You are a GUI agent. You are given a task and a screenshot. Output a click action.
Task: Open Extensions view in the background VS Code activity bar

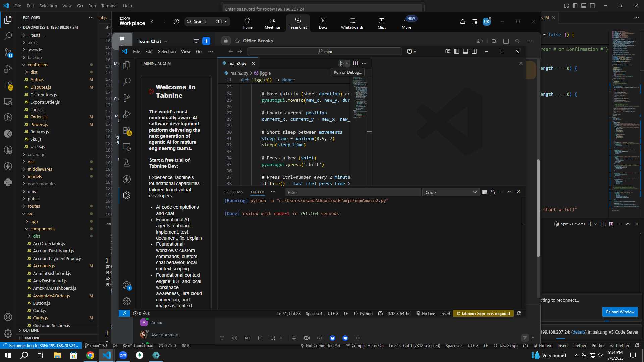(8, 85)
